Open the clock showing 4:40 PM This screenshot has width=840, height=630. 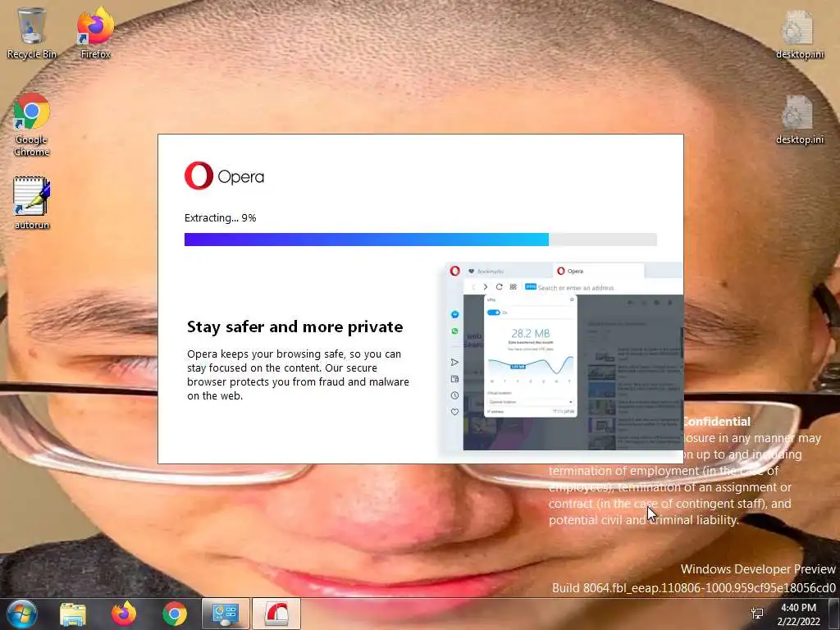(x=799, y=614)
